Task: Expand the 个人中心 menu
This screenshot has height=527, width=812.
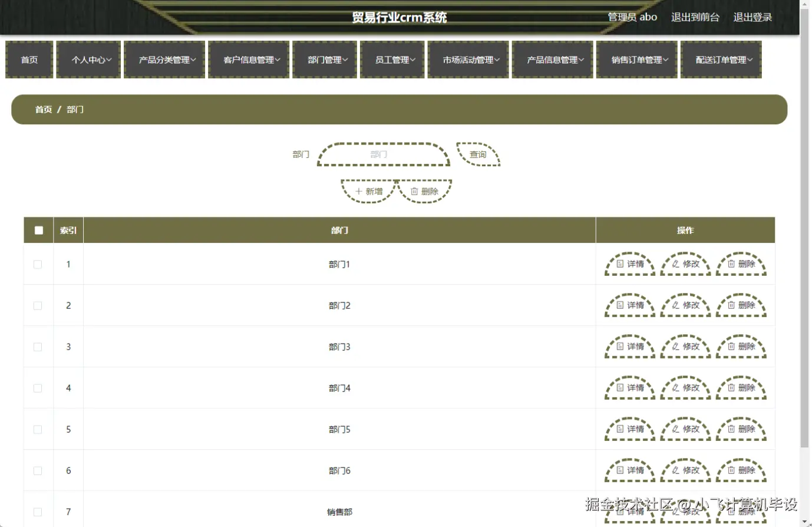Action: coord(88,60)
